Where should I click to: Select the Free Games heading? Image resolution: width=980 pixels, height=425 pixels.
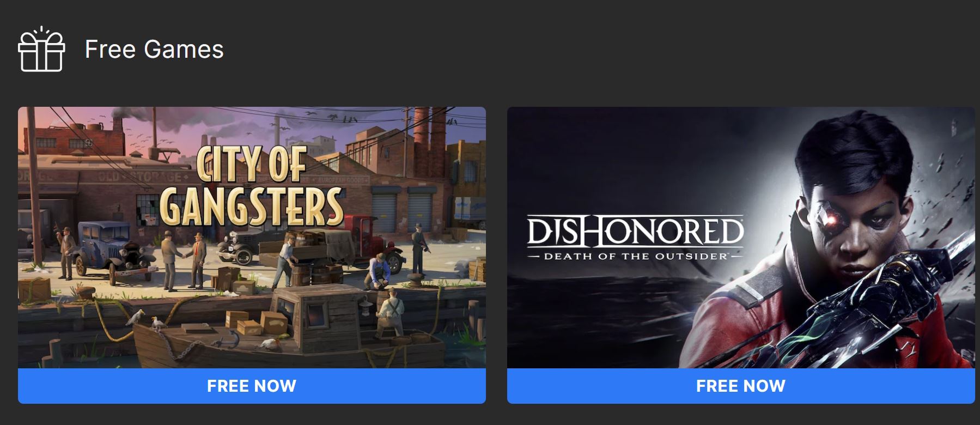154,49
